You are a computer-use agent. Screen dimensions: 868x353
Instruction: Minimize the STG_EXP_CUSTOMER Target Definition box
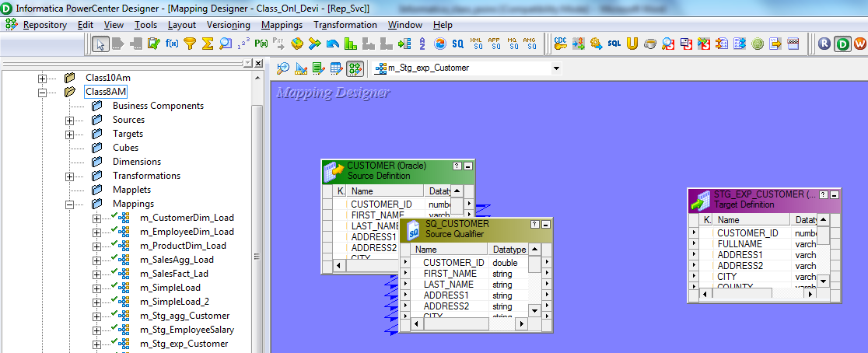[x=835, y=194]
